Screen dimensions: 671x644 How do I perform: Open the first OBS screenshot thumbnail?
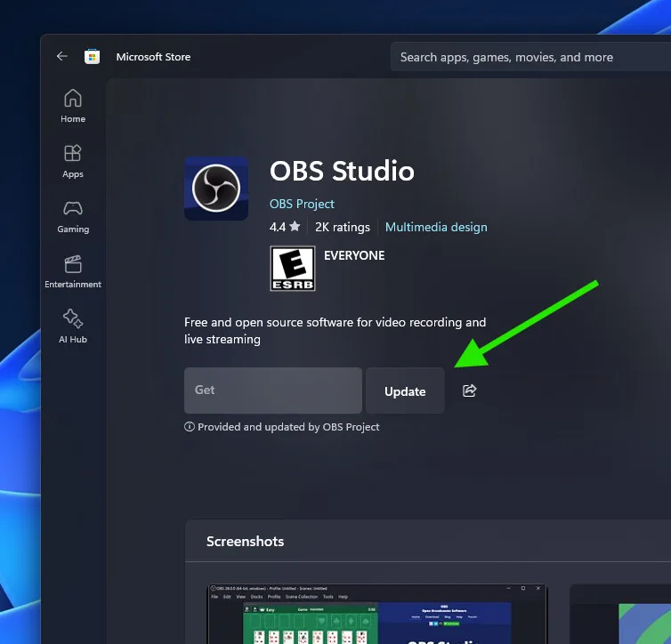tap(377, 614)
